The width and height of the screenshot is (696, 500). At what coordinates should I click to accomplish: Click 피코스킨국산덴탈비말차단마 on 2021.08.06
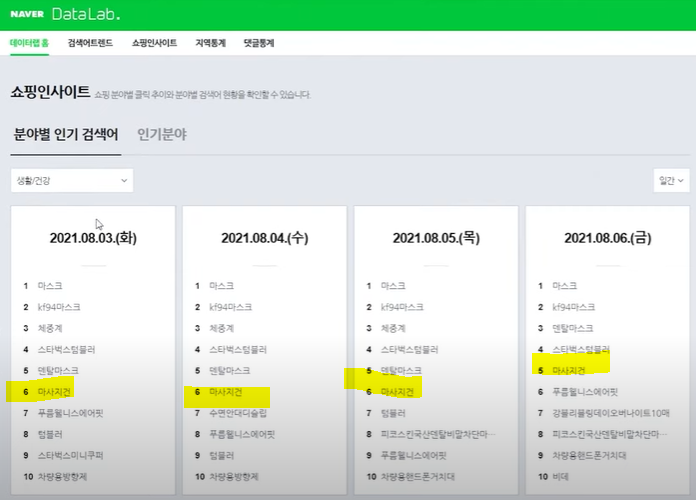[609, 434]
